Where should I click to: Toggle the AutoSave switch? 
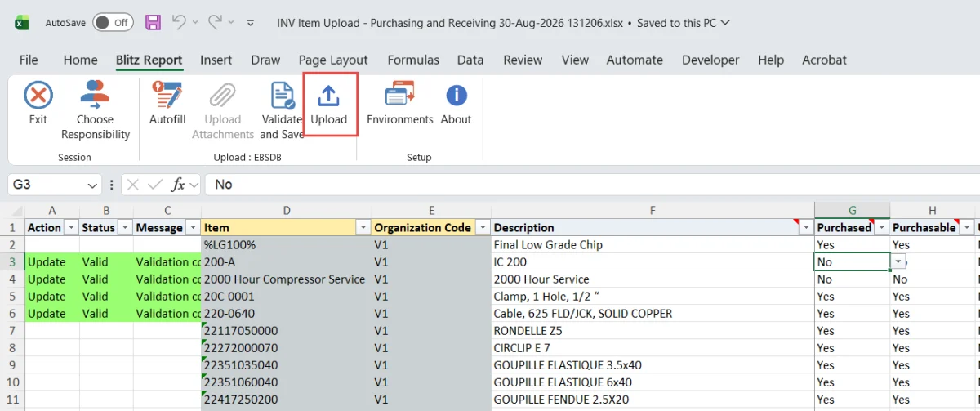tap(113, 23)
